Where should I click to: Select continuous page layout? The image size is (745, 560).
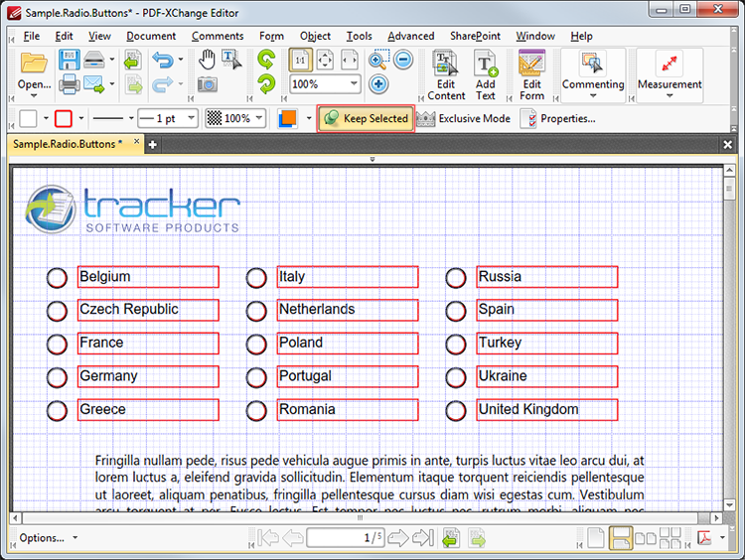pyautogui.click(x=621, y=538)
